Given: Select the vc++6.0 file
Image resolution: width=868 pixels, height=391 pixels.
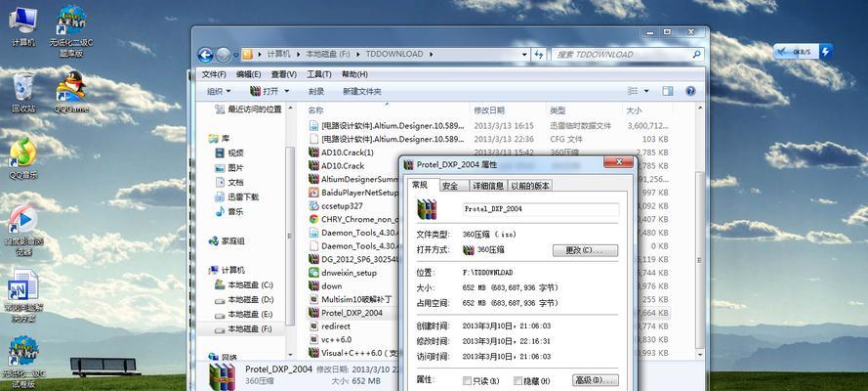Looking at the screenshot, I should coord(329,339).
